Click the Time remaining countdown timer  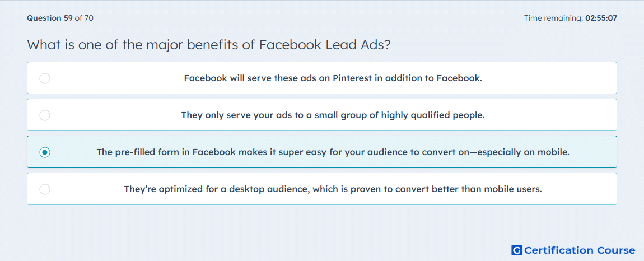571,18
